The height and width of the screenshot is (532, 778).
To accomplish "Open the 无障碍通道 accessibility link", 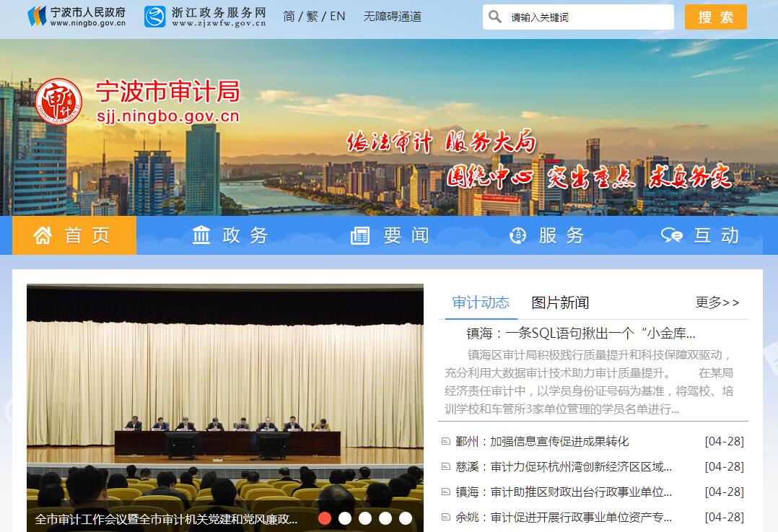I will (393, 17).
